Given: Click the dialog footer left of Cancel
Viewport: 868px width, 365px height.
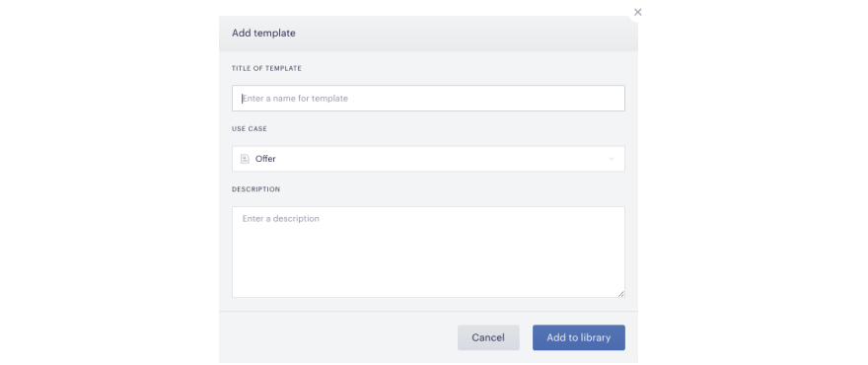Looking at the screenshot, I should tap(337, 337).
